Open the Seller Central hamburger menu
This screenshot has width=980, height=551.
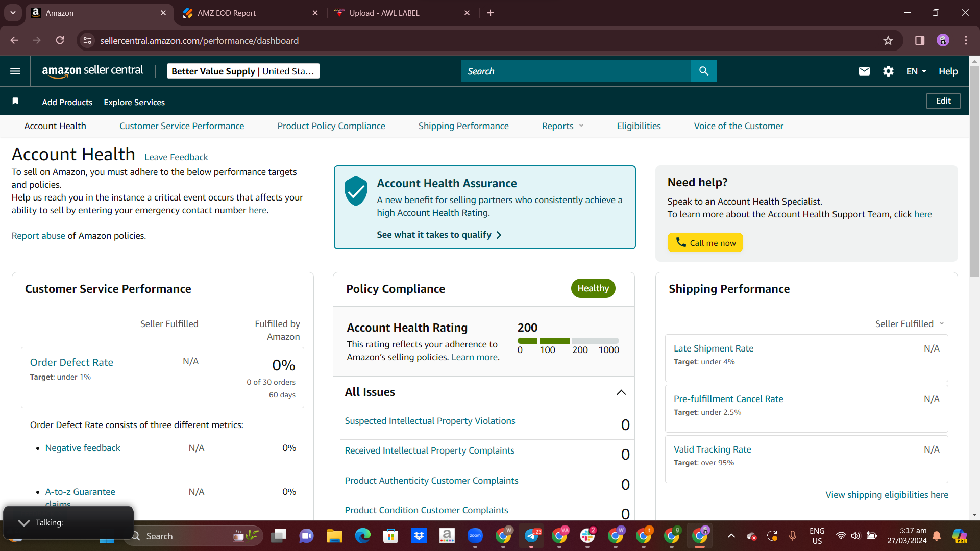15,71
